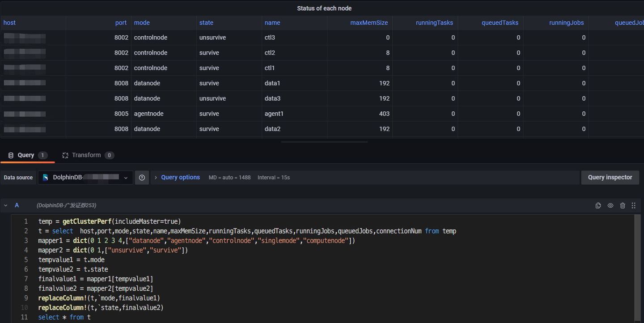Image resolution: width=644 pixels, height=323 pixels.
Task: Click the drag handle for query A
Action: pyautogui.click(x=633, y=205)
